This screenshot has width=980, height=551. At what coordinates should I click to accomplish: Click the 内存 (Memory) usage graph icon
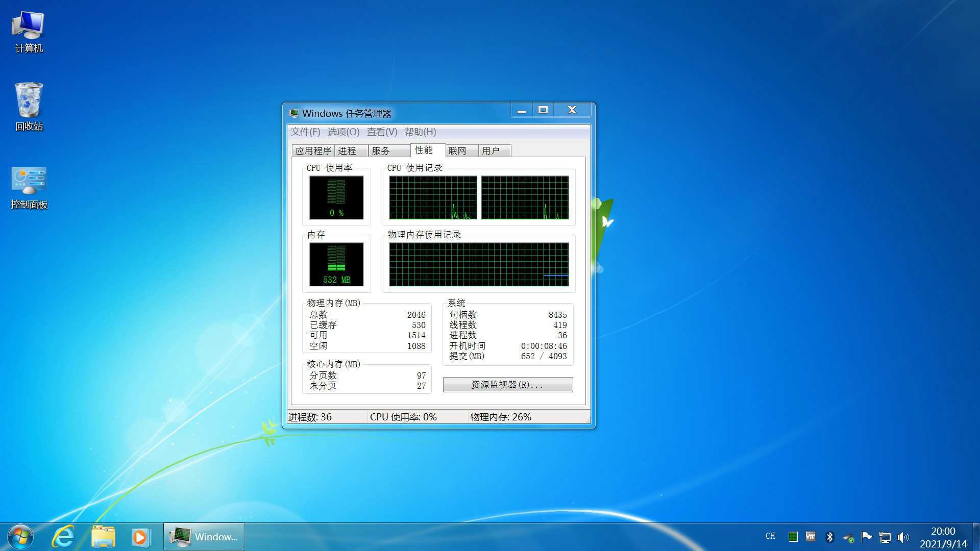336,264
